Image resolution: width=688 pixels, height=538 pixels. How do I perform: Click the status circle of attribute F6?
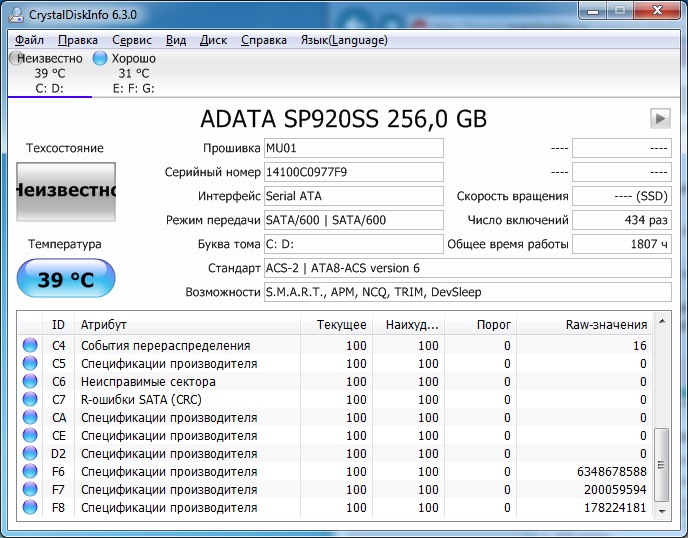[30, 471]
